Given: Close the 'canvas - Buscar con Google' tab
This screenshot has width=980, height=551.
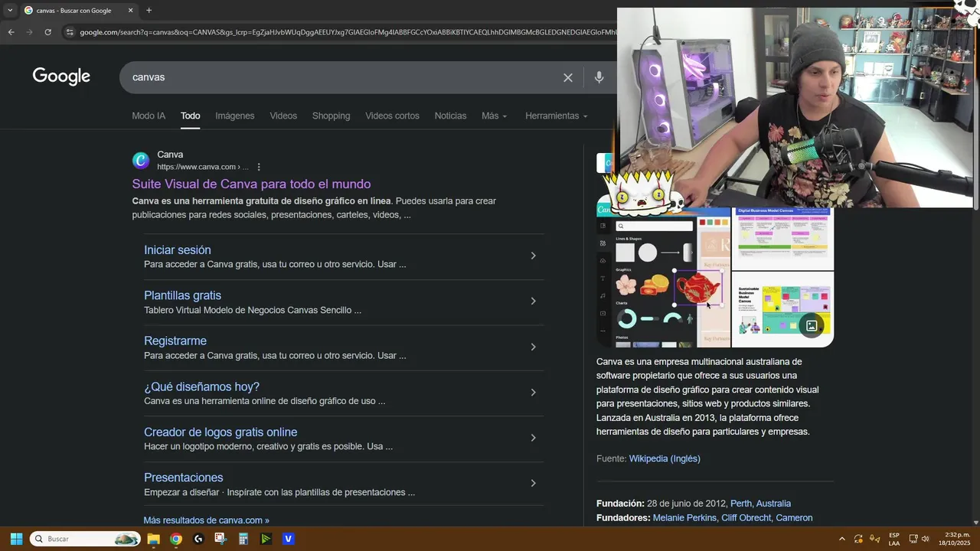Looking at the screenshot, I should (130, 11).
